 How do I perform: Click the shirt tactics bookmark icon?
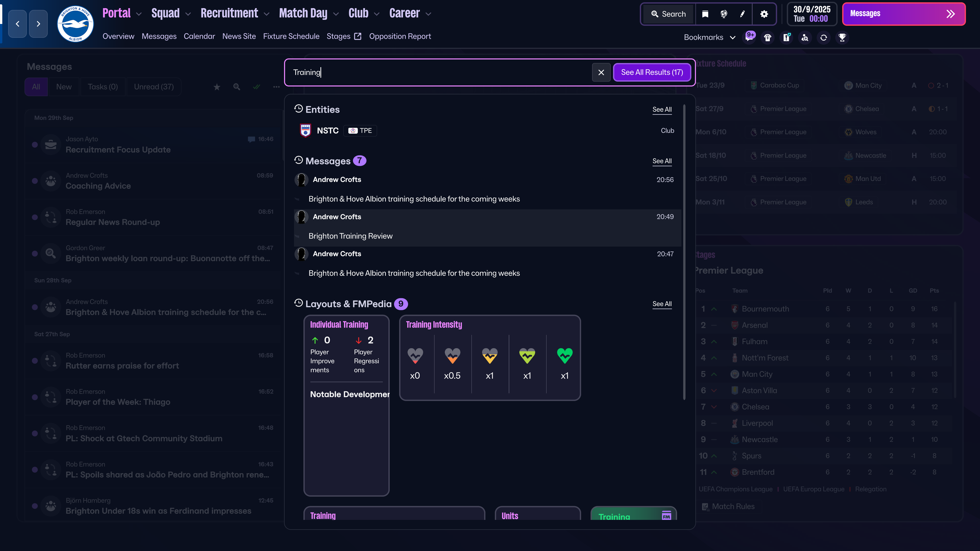pyautogui.click(x=768, y=37)
